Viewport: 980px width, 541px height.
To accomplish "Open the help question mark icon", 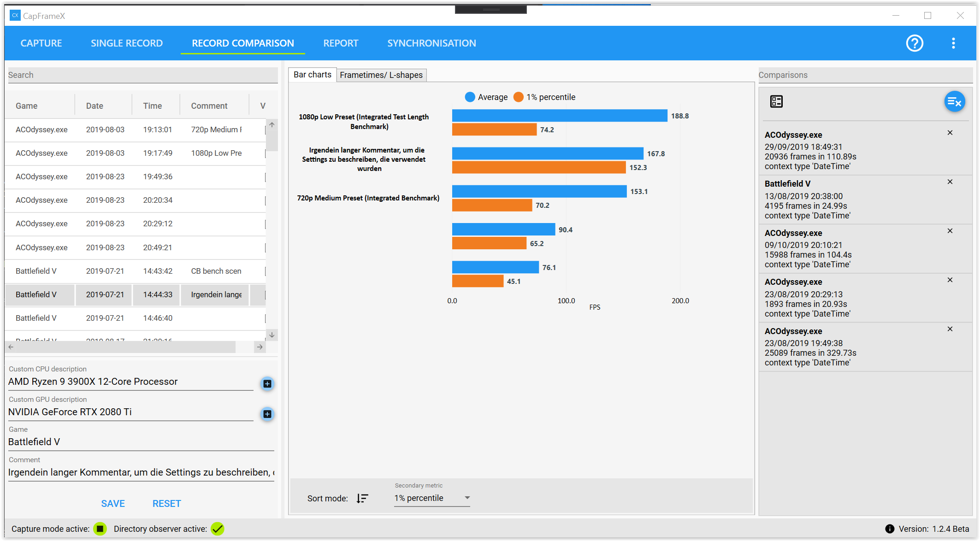I will click(915, 43).
